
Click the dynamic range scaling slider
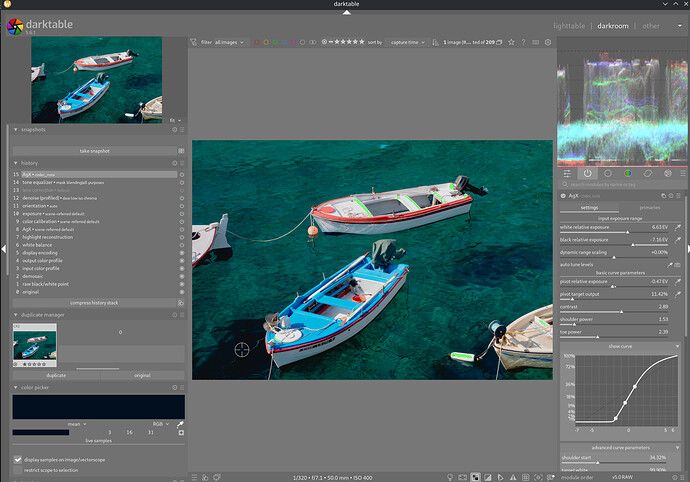click(614, 254)
